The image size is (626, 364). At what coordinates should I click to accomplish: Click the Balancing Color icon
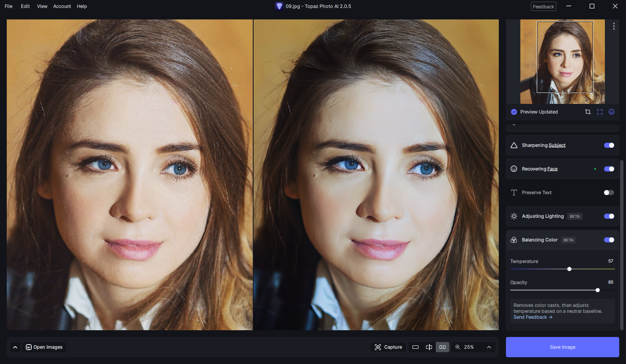(x=514, y=240)
